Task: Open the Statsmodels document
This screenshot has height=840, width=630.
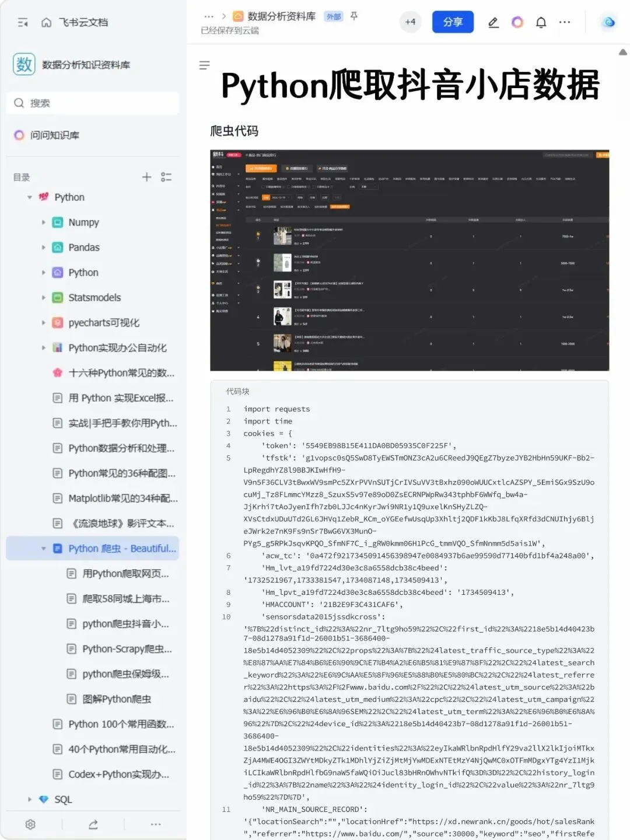Action: coord(94,298)
